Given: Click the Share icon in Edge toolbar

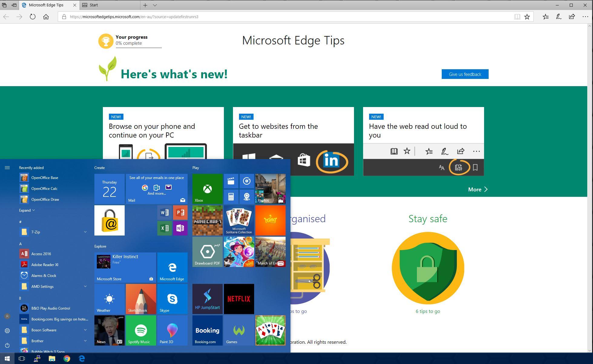Looking at the screenshot, I should [572, 17].
